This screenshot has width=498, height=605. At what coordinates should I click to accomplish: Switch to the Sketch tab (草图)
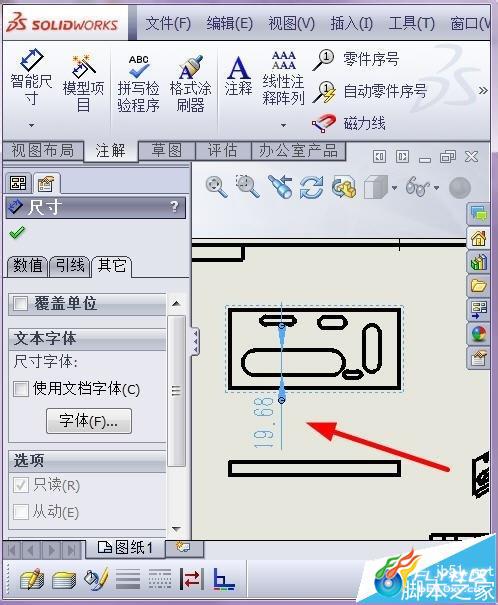tap(167, 150)
